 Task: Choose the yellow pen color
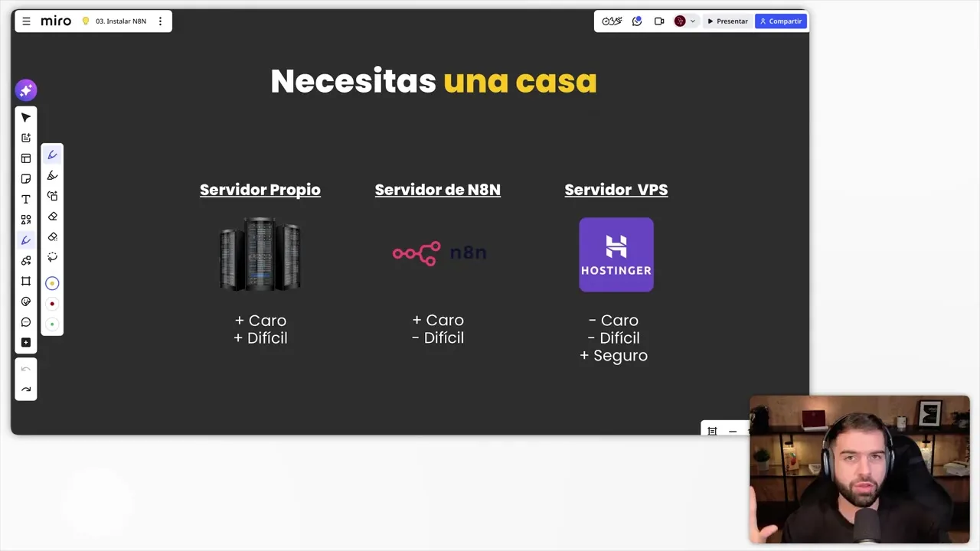(x=52, y=283)
